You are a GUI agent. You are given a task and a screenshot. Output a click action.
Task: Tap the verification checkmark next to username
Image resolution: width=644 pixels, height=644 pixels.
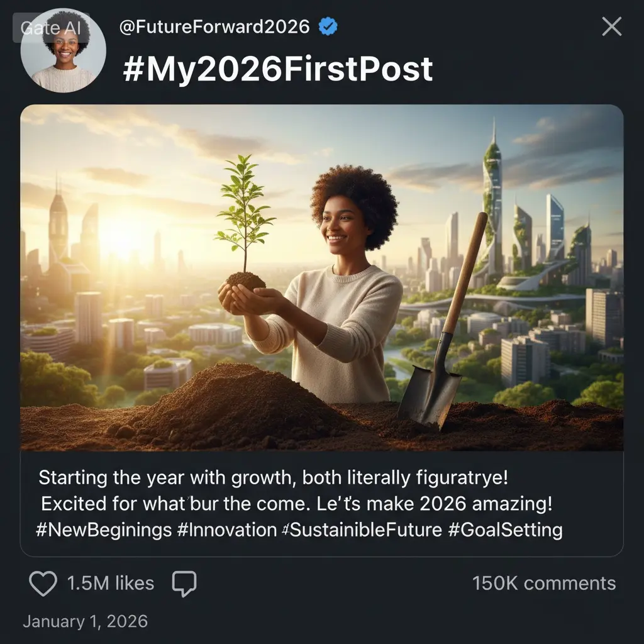click(326, 26)
